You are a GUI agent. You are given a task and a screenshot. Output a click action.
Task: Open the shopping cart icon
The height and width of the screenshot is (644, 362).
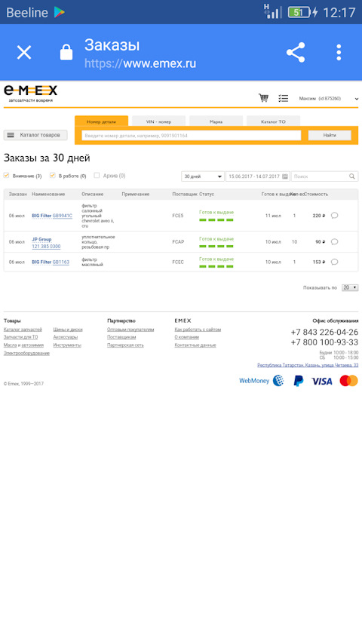point(263,98)
